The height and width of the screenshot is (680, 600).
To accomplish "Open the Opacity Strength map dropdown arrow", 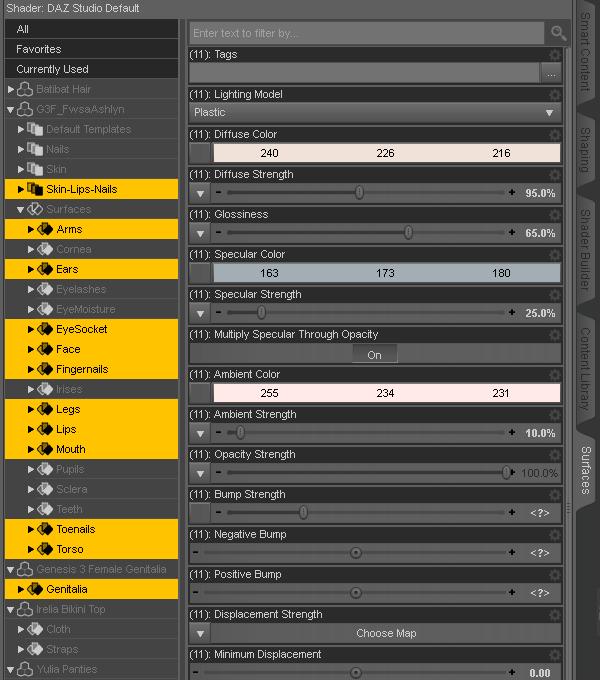I will point(200,473).
